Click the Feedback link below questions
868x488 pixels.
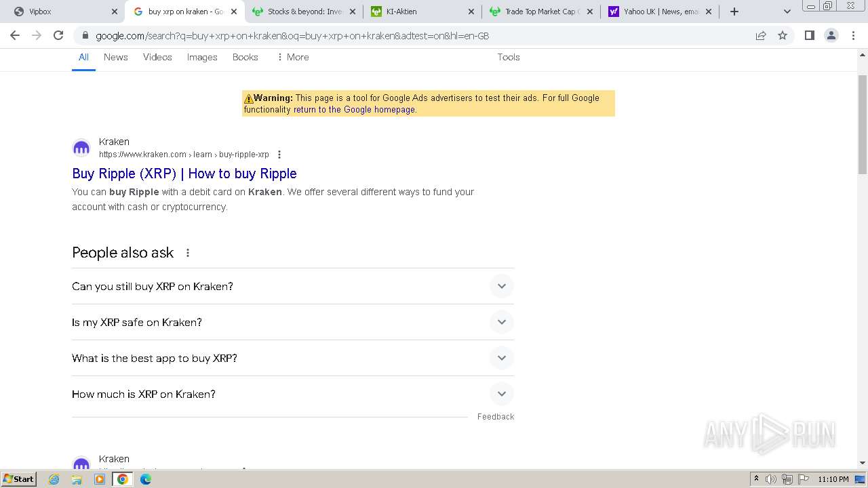[496, 417]
